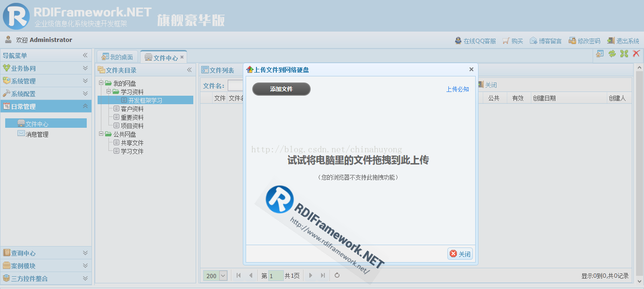The width and height of the screenshot is (644, 289).
Task: Open the 上传必知 link
Action: click(x=457, y=89)
